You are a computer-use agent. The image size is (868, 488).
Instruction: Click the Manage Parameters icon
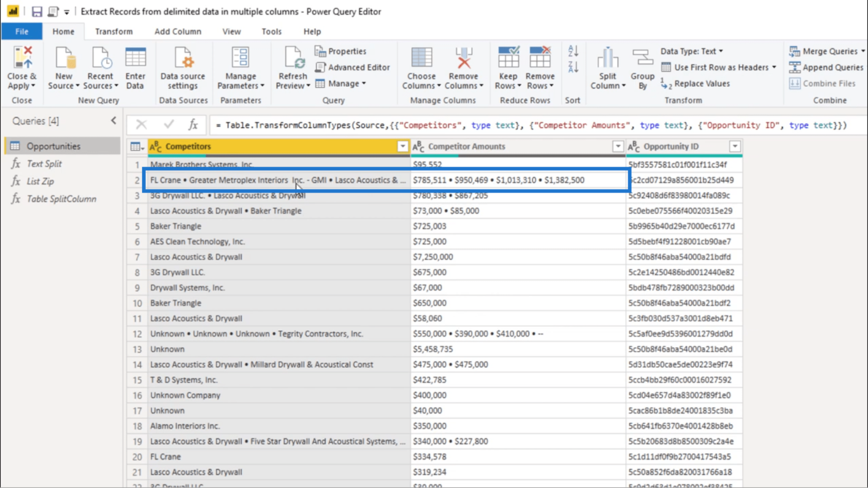click(x=240, y=57)
